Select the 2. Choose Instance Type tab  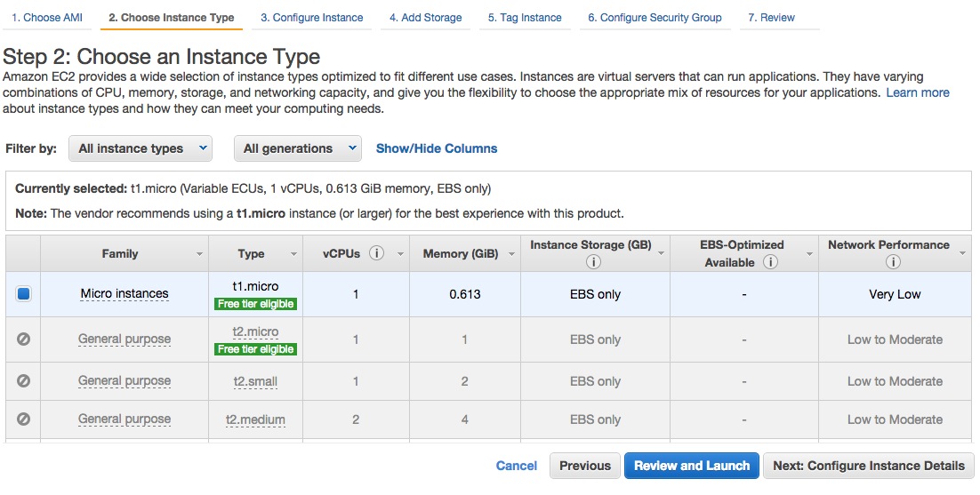click(172, 18)
